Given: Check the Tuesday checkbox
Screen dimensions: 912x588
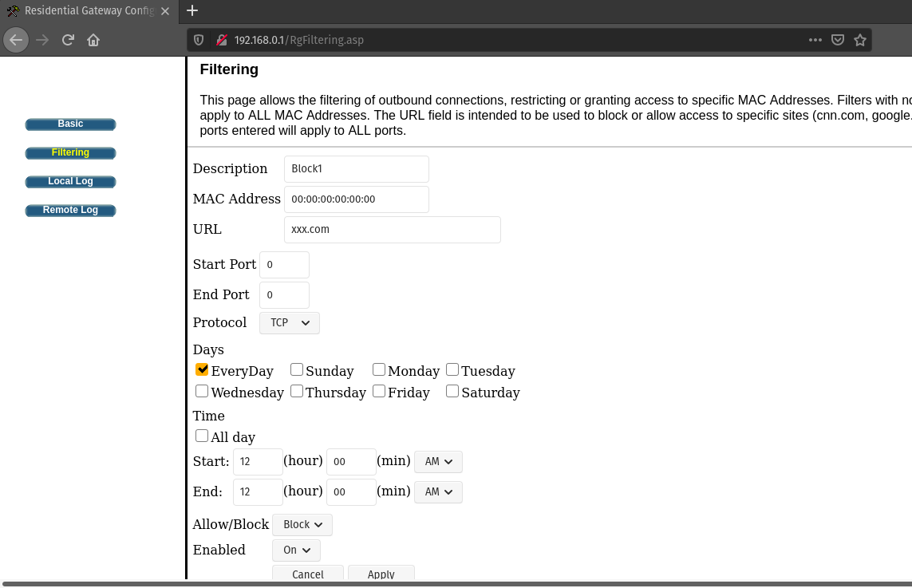Looking at the screenshot, I should click(x=452, y=370).
